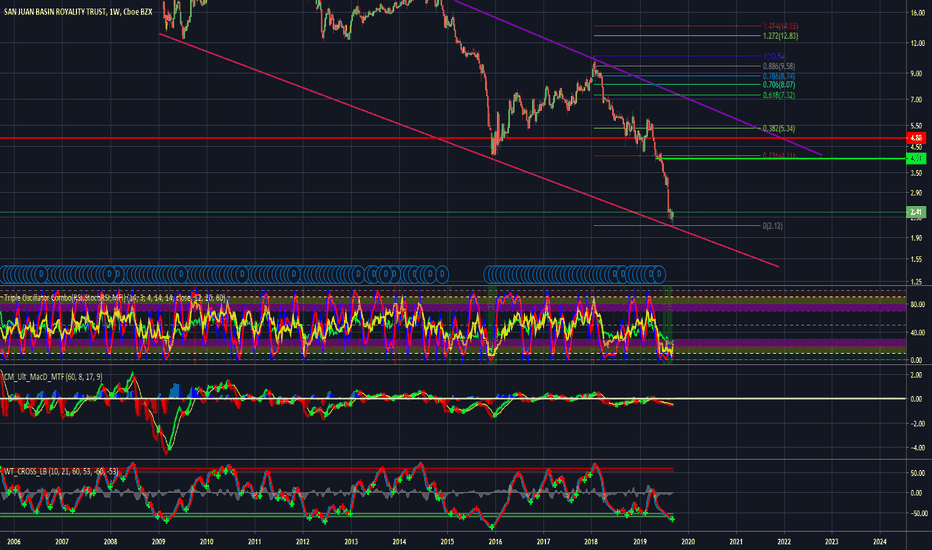Screen dimensions: 932x550
Task: Click 80.00 on the oscillator scale
Action: pyautogui.click(x=917, y=304)
